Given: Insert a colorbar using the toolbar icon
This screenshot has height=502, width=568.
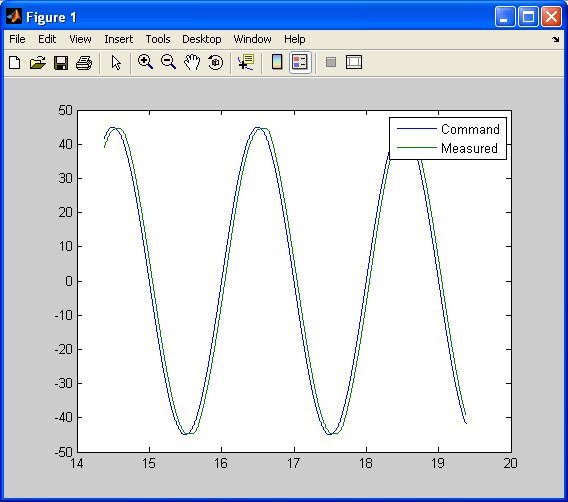Looking at the screenshot, I should coord(277,62).
